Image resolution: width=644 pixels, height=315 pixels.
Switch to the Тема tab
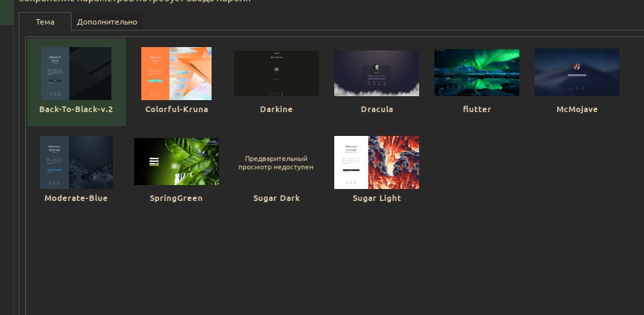[x=44, y=22]
